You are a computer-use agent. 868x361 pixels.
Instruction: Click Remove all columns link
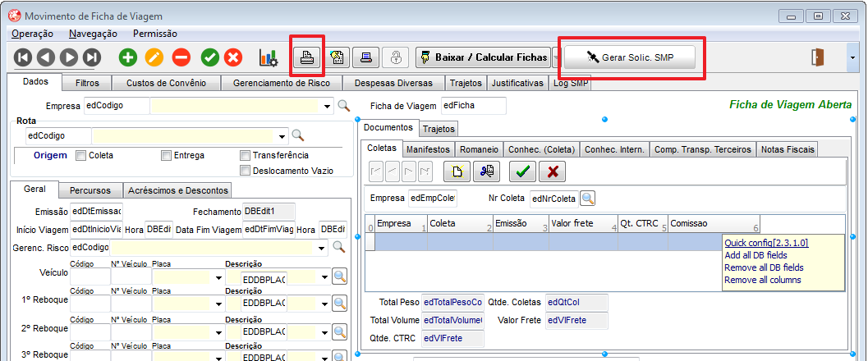click(763, 280)
